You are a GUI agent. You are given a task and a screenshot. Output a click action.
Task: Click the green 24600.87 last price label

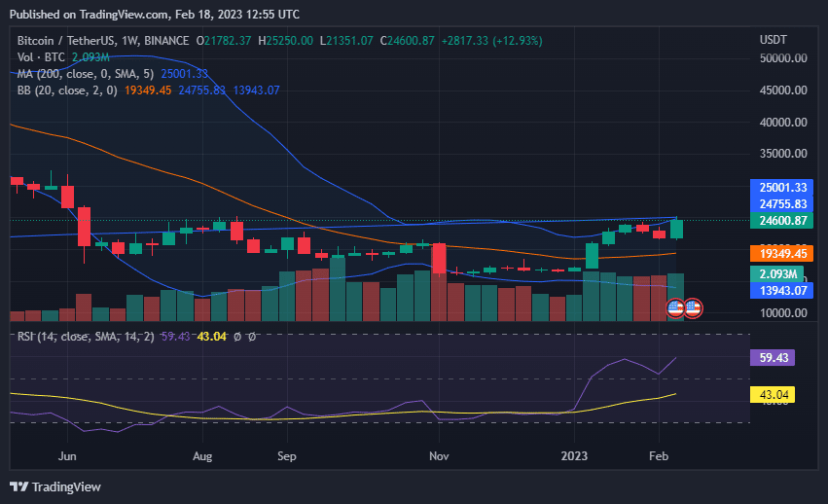coord(783,221)
